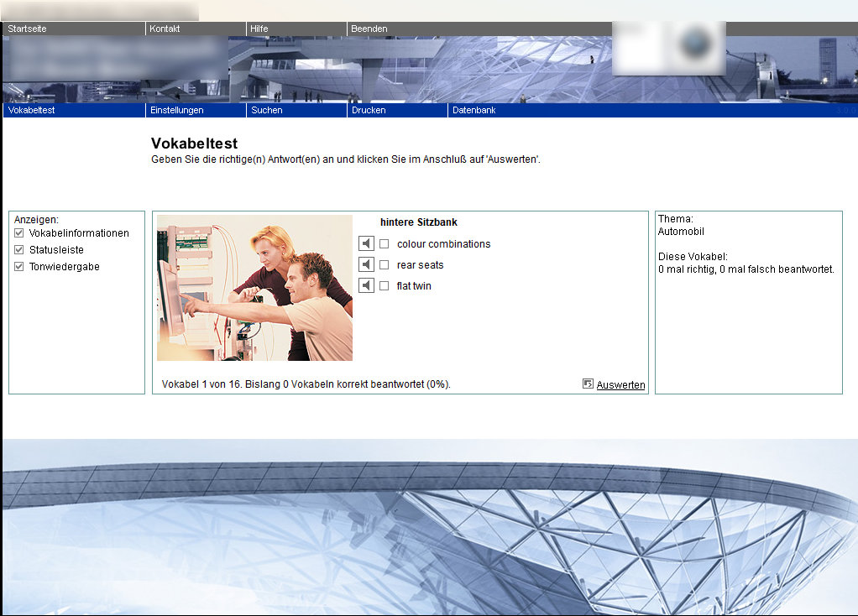Click the vocabulary photo of two people
Image resolution: width=858 pixels, height=616 pixels.
254,288
